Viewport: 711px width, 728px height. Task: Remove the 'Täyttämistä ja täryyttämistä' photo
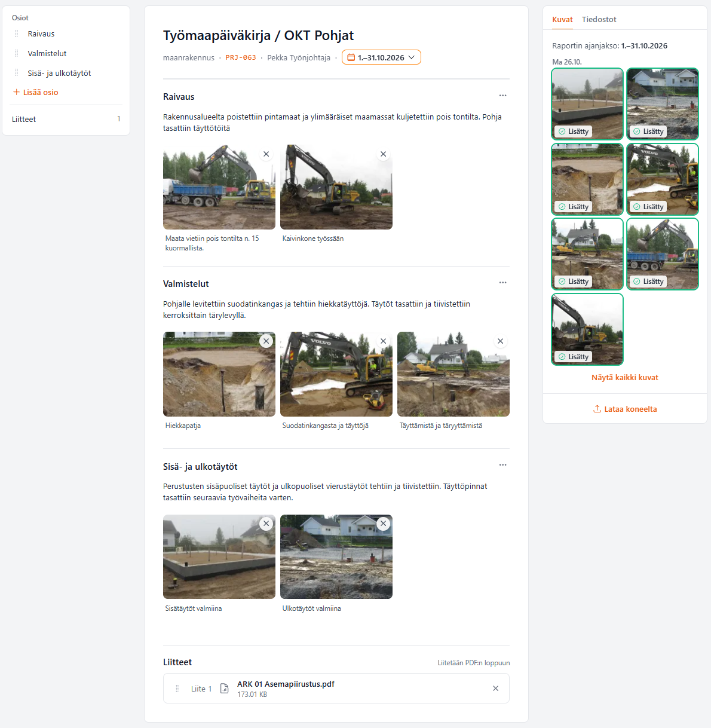pos(501,341)
